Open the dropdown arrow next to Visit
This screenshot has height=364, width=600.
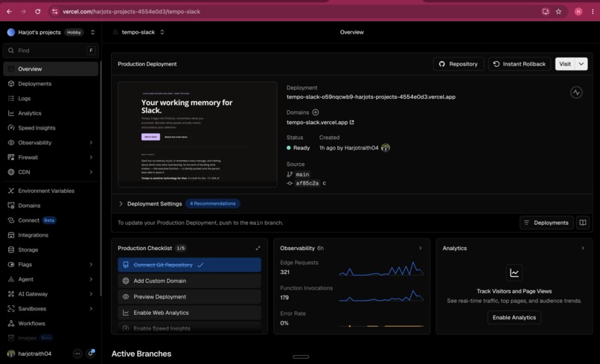tap(581, 64)
